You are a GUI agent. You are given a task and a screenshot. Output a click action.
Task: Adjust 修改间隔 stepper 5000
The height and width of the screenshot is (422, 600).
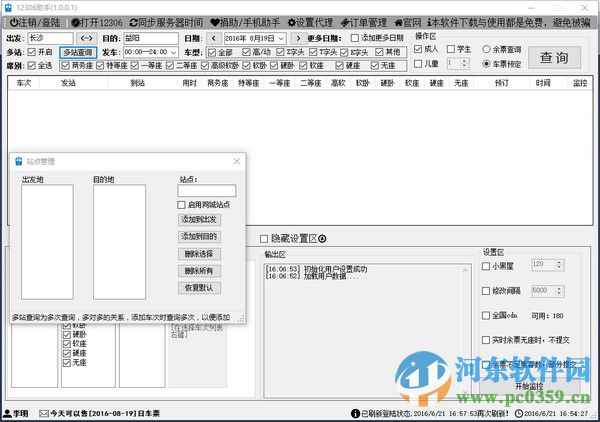[x=559, y=291]
